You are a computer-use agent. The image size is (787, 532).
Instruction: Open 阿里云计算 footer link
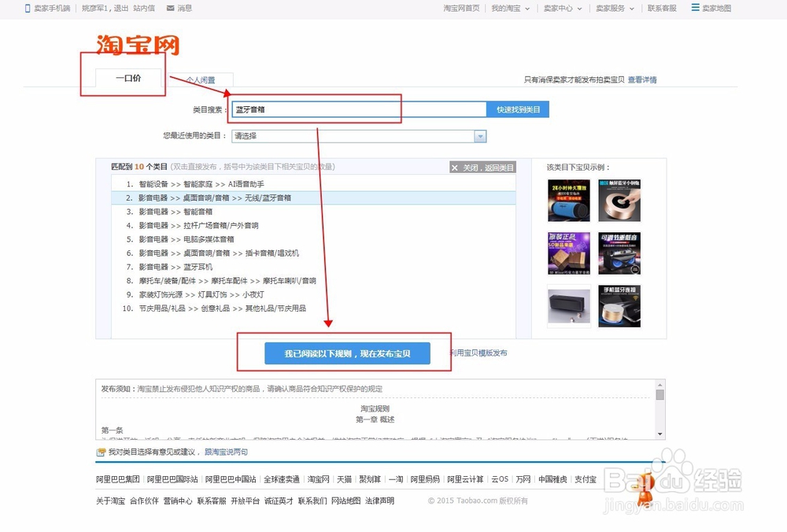point(465,479)
